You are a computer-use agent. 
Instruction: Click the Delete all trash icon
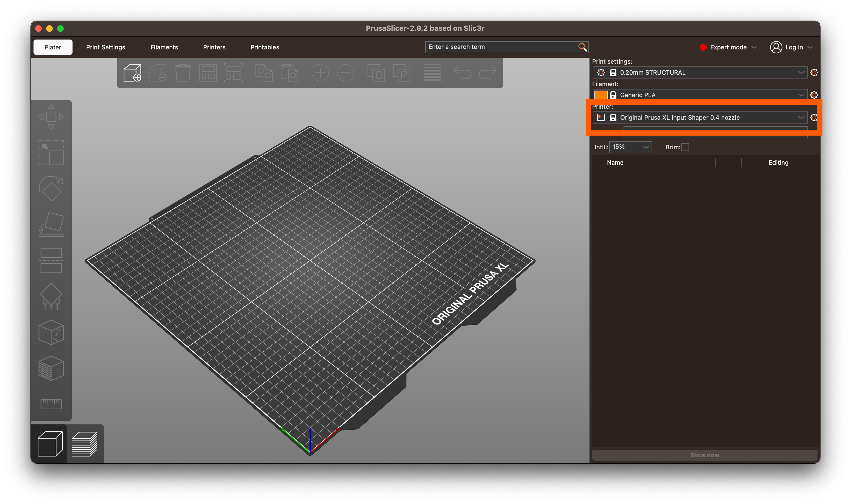pyautogui.click(x=183, y=73)
